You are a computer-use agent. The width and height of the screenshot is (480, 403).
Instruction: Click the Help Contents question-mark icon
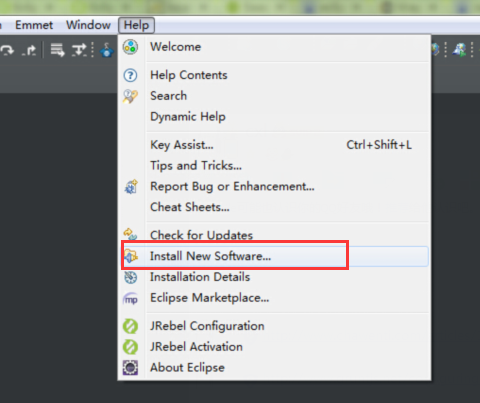click(x=130, y=75)
